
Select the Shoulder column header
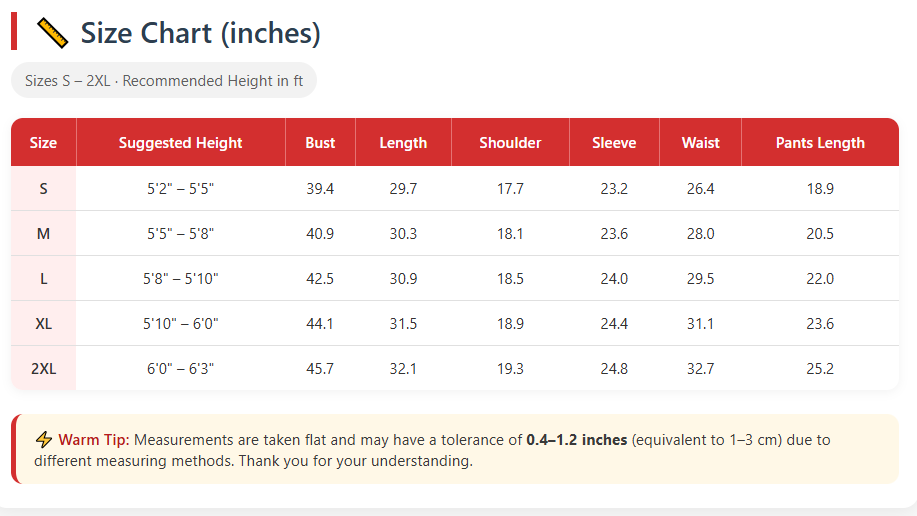510,143
